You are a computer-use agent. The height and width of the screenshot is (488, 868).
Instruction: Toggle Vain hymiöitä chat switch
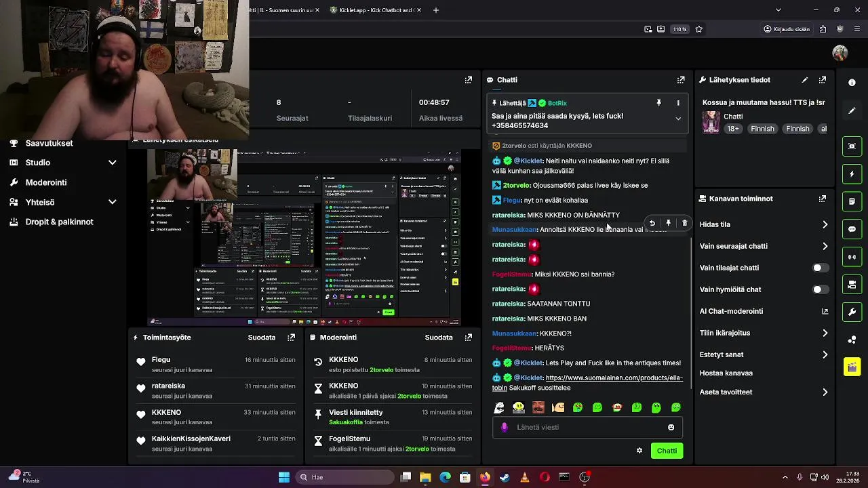[x=820, y=289]
